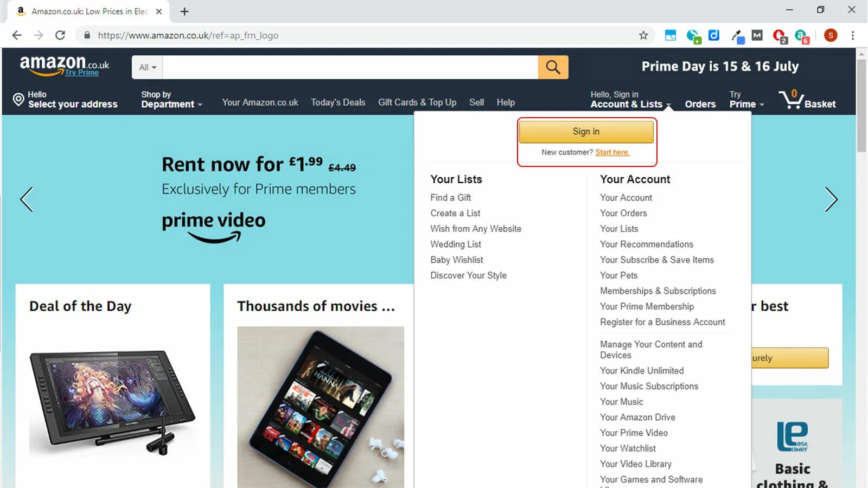Click the yellow Sign in button

[586, 132]
